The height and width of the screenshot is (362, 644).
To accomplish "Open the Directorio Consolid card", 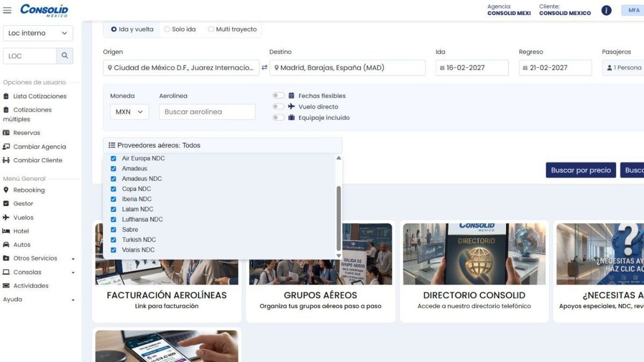I will (x=474, y=271).
